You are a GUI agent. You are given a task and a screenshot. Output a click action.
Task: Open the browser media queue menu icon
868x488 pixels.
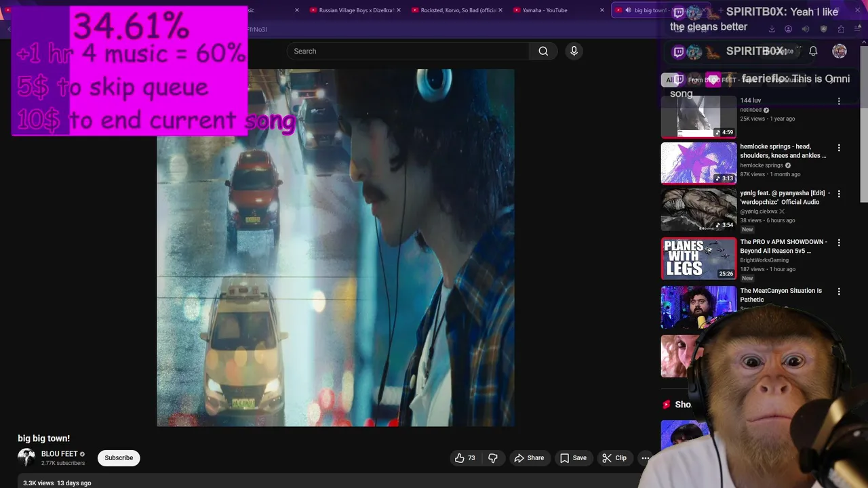tap(857, 29)
